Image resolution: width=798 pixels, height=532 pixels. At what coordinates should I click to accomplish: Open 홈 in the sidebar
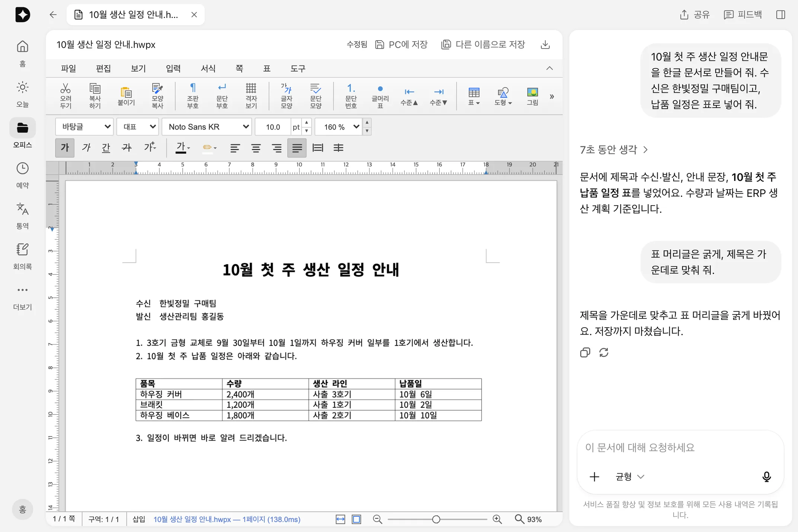[x=22, y=53]
